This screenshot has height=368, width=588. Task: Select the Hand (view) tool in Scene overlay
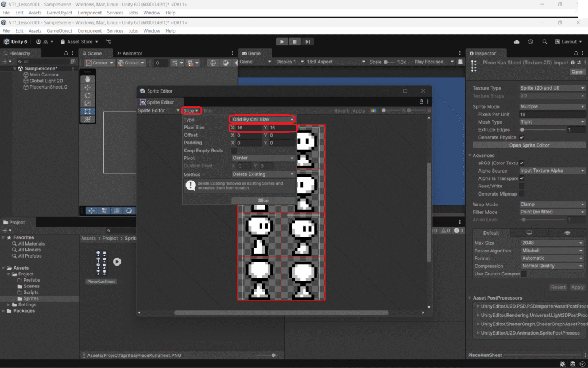pyautogui.click(x=87, y=79)
